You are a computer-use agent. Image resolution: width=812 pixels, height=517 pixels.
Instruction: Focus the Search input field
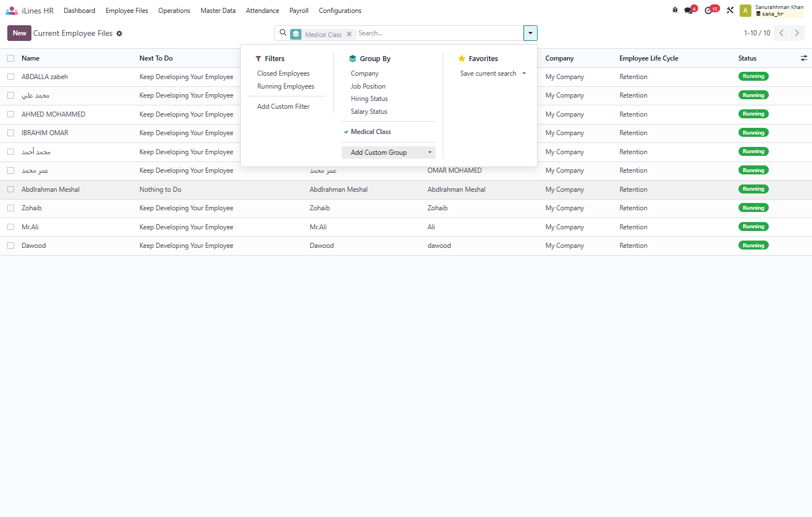pyautogui.click(x=439, y=33)
